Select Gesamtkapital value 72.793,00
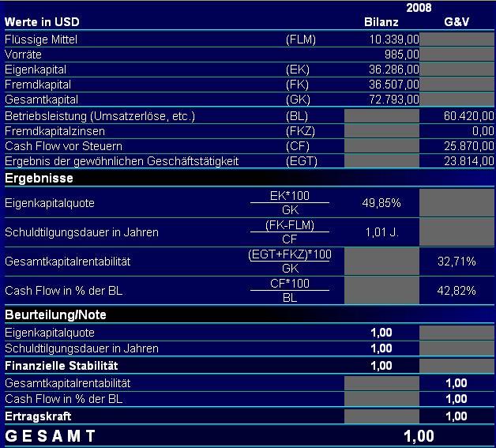The image size is (496, 448). click(394, 100)
